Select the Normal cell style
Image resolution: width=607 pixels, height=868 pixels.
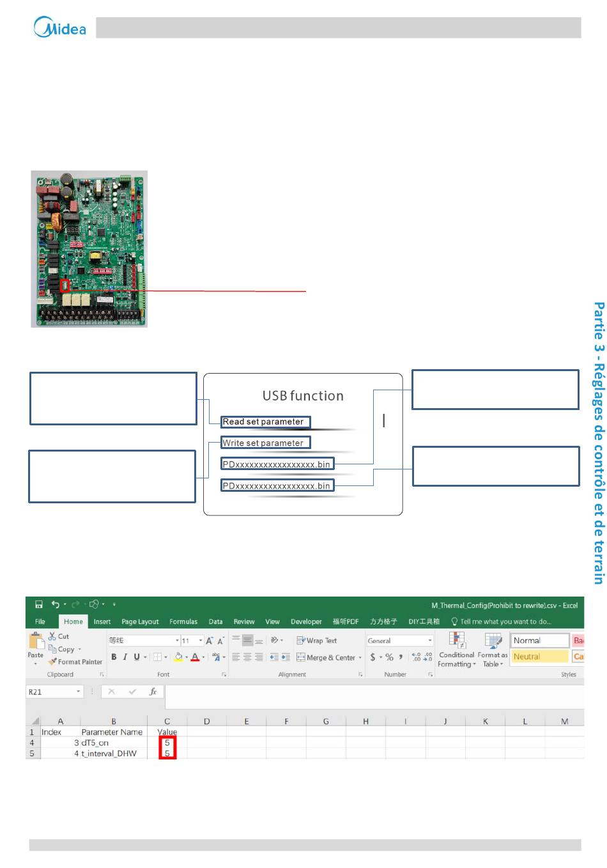pos(540,640)
